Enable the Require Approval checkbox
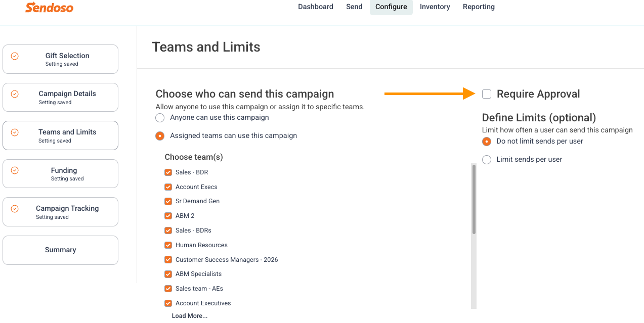Screen dimensions: 644x323 pos(487,94)
